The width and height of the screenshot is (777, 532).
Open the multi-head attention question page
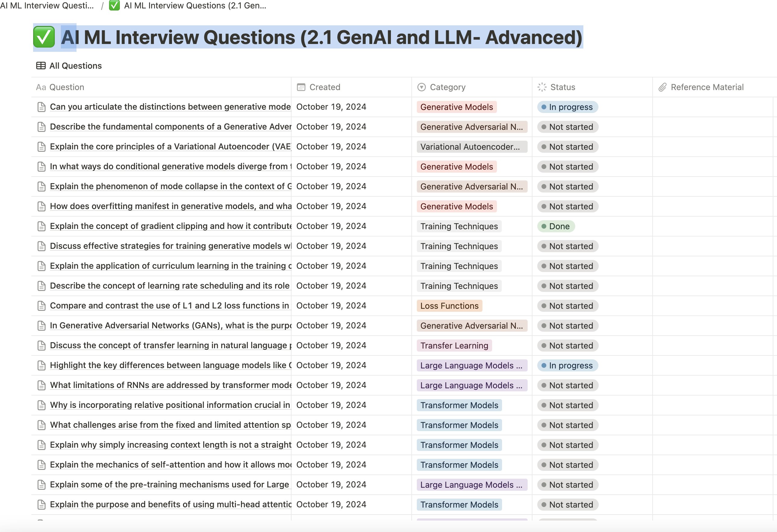170,504
